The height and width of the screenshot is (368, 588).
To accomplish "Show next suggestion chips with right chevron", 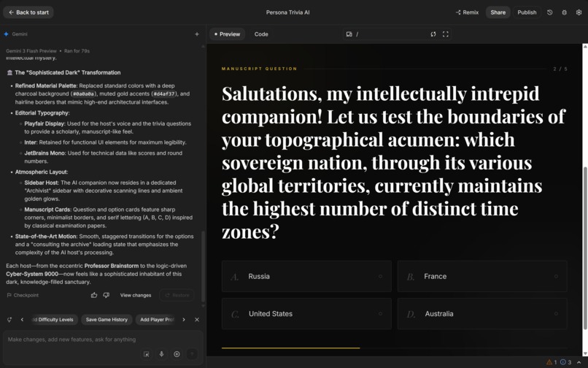I will (184, 320).
